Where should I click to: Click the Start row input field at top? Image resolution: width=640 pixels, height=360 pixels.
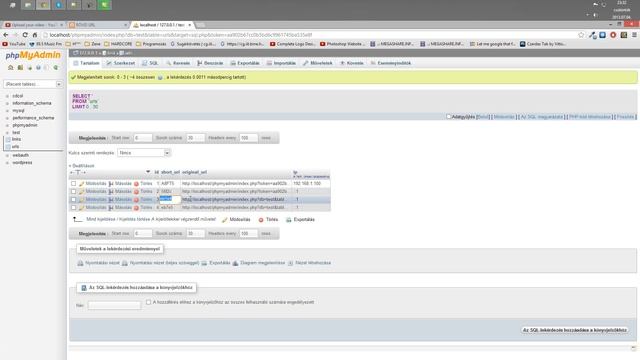coord(142,138)
